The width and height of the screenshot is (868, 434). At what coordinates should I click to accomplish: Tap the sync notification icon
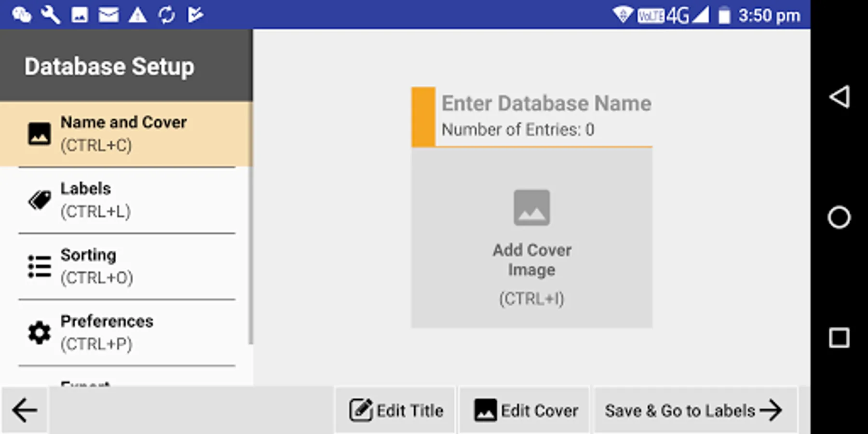[x=166, y=15]
